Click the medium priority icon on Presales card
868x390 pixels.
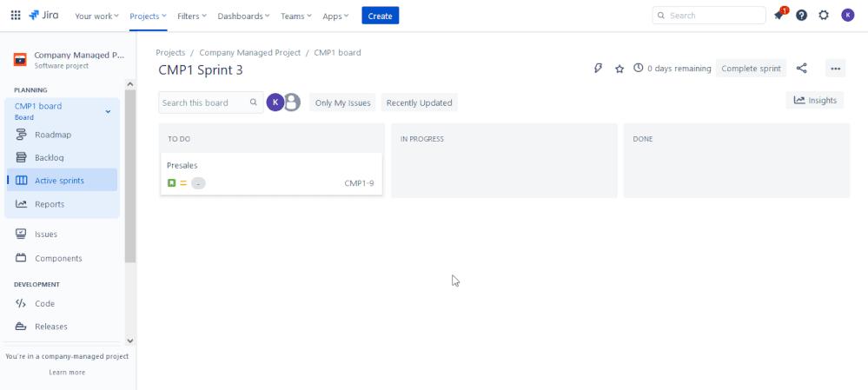point(183,183)
